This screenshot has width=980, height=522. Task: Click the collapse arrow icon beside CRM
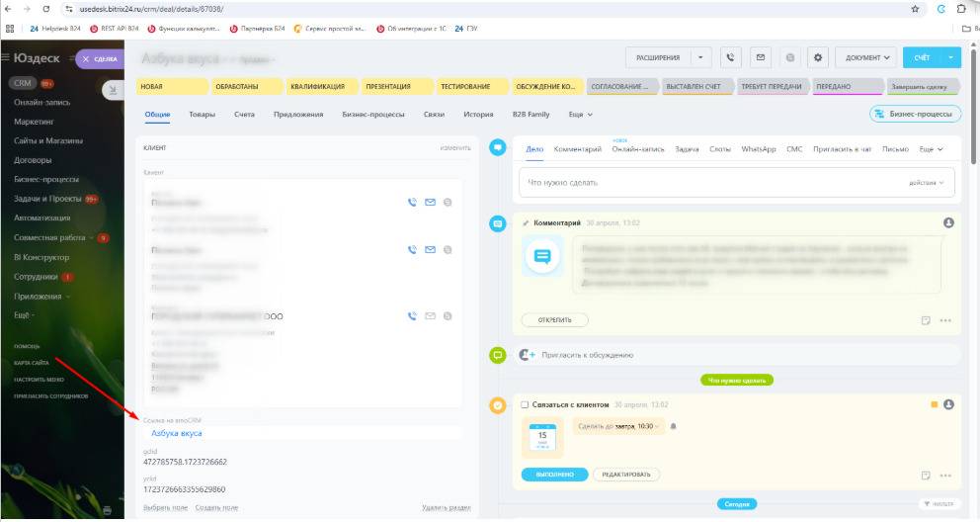coord(113,90)
